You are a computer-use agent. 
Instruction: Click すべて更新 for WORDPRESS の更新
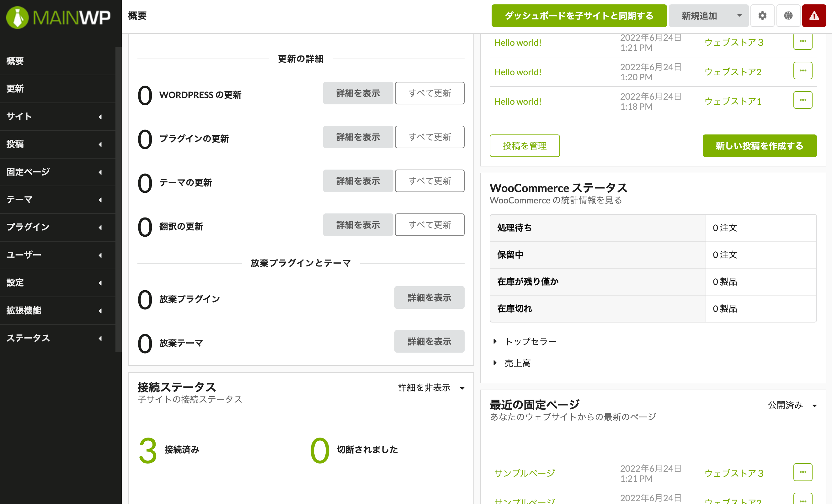(x=429, y=93)
